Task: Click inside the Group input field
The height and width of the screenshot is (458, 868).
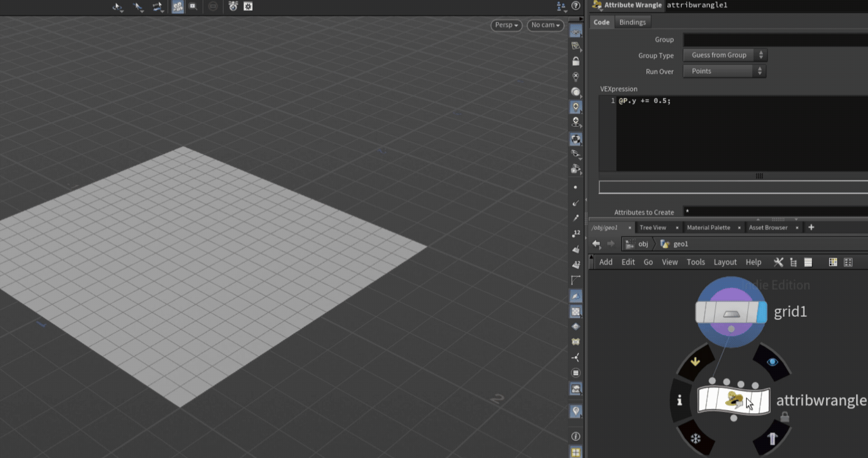Action: pos(775,40)
